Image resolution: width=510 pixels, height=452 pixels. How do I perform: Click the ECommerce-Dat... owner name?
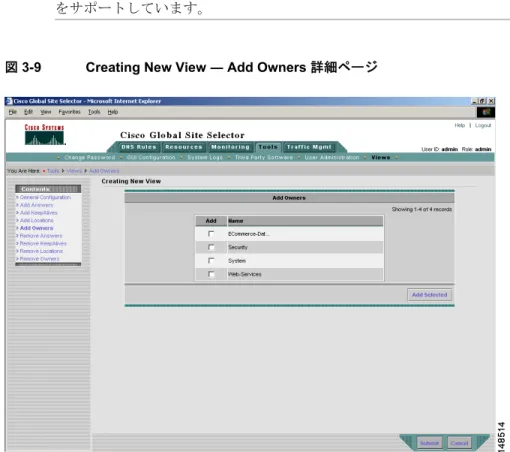coord(249,234)
